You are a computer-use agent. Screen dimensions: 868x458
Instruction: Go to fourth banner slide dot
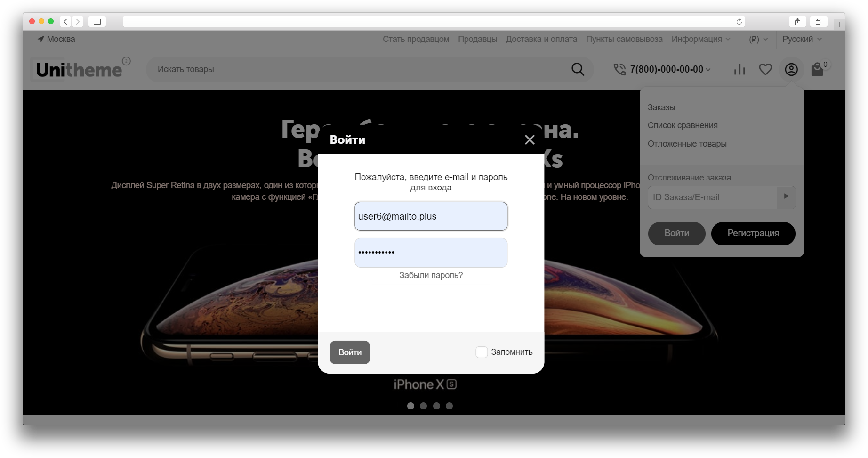tap(449, 406)
